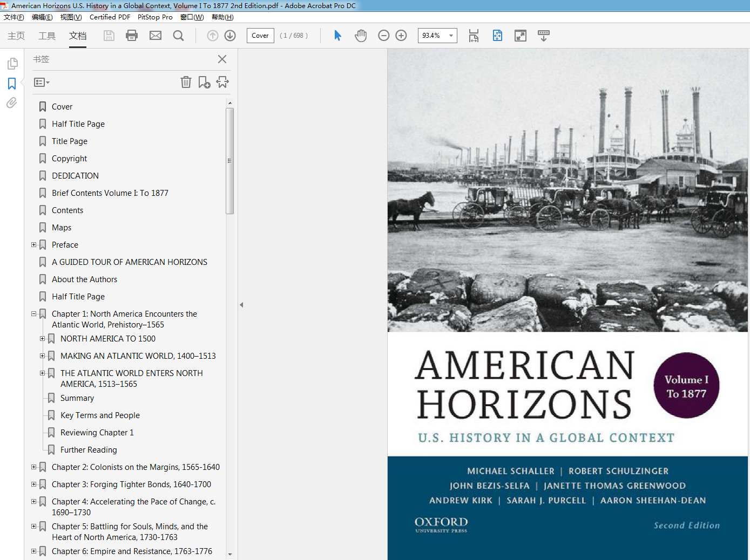Expand Chapter 4 bookmark

[x=33, y=501]
